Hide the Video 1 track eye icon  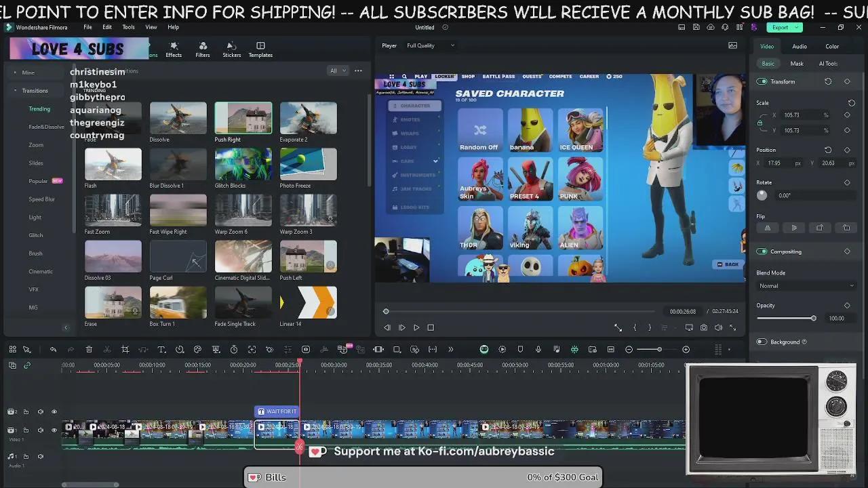coord(54,430)
